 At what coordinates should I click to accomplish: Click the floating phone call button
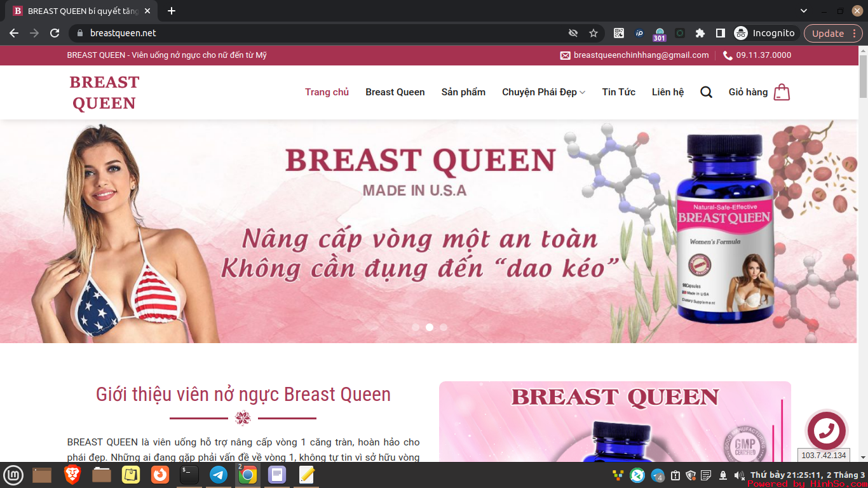tap(826, 431)
